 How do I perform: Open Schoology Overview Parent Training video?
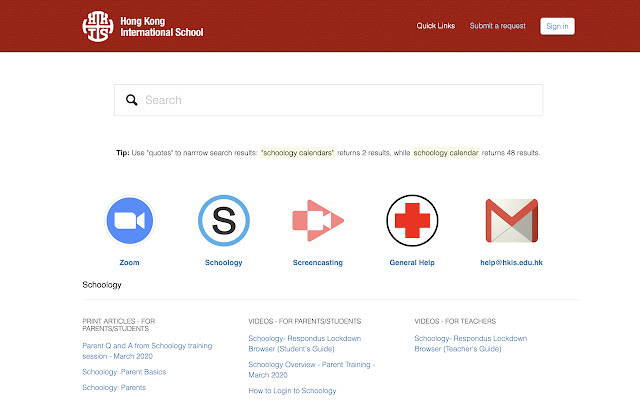(311, 369)
